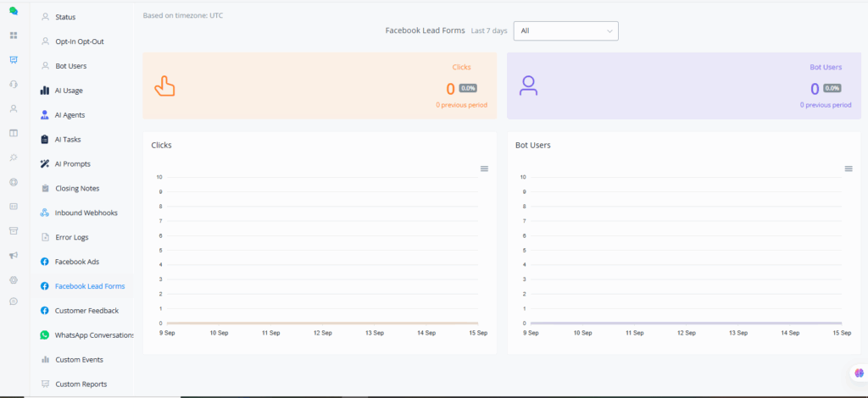Click the dashboard grid icon in left rail
Image resolution: width=868 pixels, height=398 pixels.
pyautogui.click(x=13, y=36)
